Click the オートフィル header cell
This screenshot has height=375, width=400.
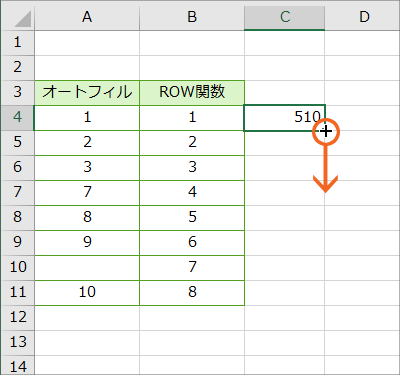tap(87, 93)
